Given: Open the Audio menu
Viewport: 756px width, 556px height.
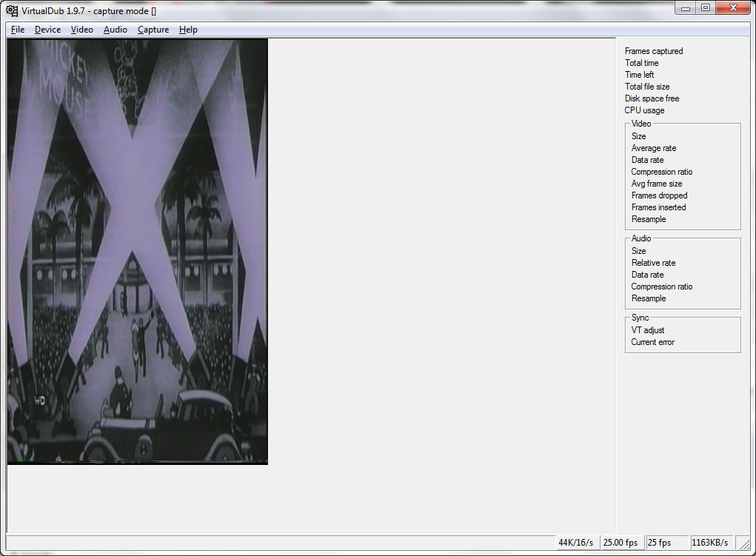Looking at the screenshot, I should [116, 30].
